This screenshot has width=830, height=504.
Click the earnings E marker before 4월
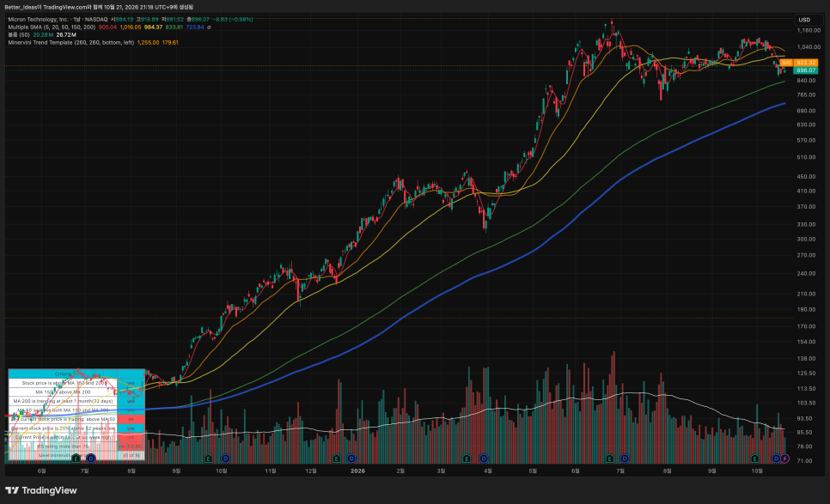pyautogui.click(x=467, y=458)
